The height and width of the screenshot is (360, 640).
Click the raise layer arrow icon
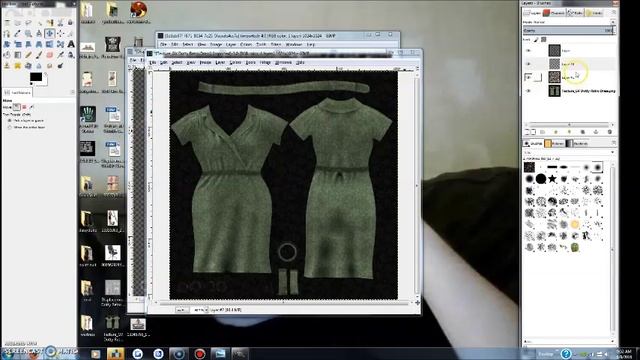coord(556,132)
